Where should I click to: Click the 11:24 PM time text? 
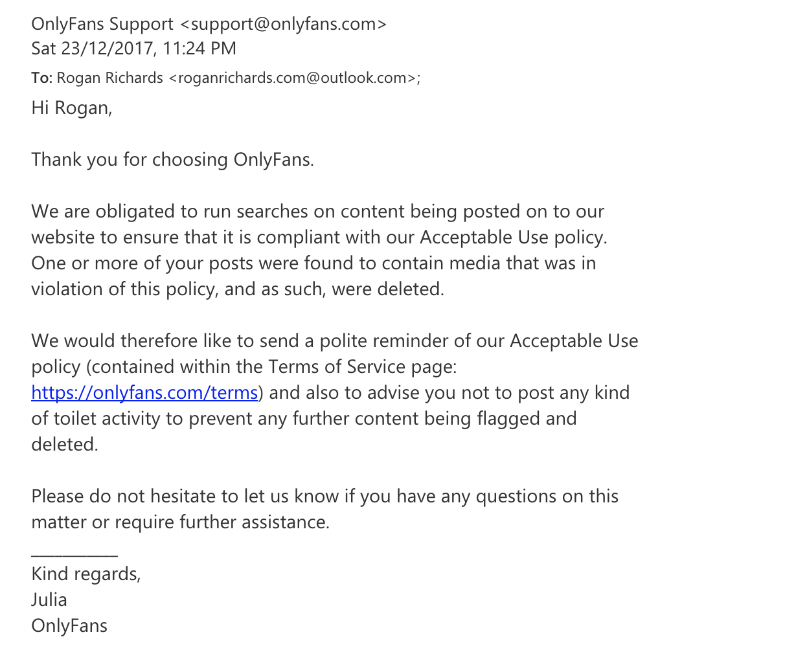coord(199,49)
